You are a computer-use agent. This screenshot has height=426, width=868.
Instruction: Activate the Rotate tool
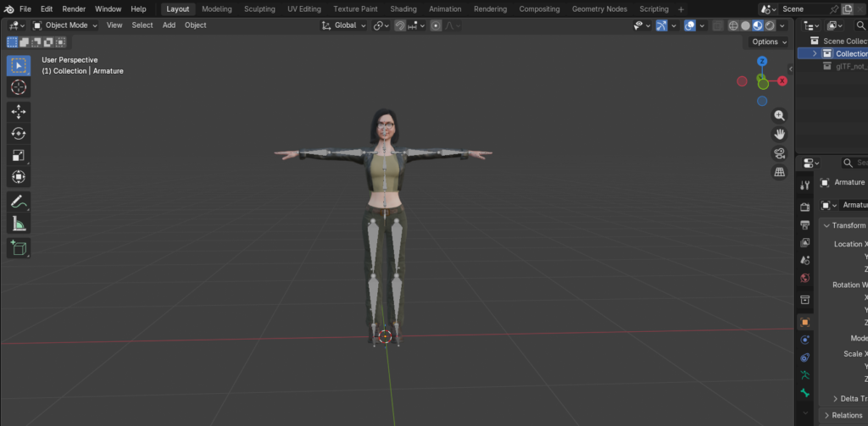click(19, 133)
